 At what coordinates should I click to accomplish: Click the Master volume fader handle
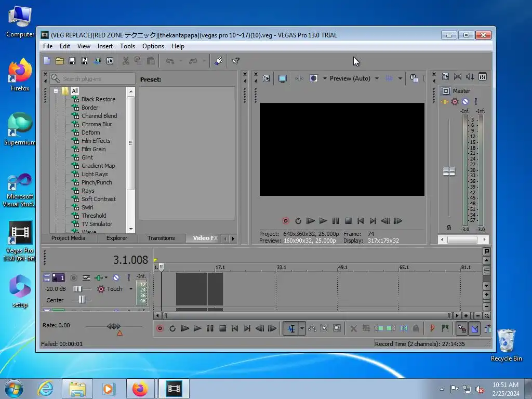tap(449, 171)
